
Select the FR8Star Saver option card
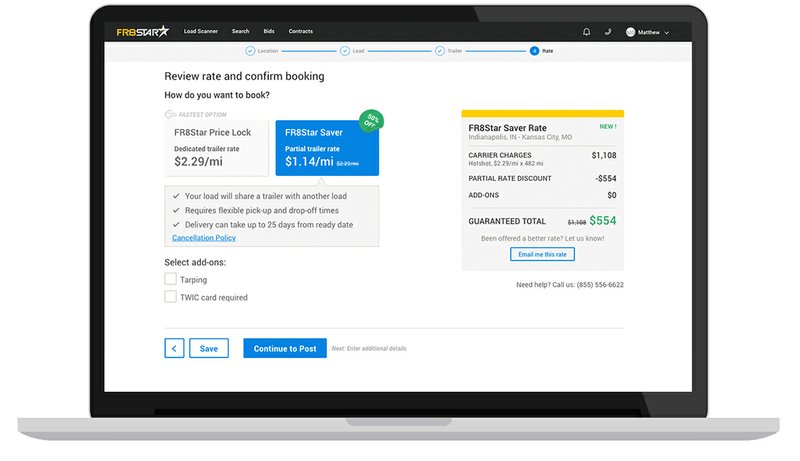coord(327,148)
